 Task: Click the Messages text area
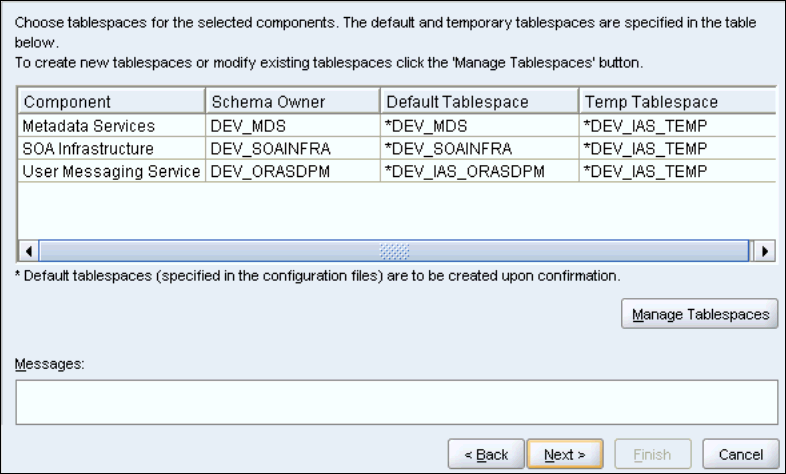click(x=396, y=401)
